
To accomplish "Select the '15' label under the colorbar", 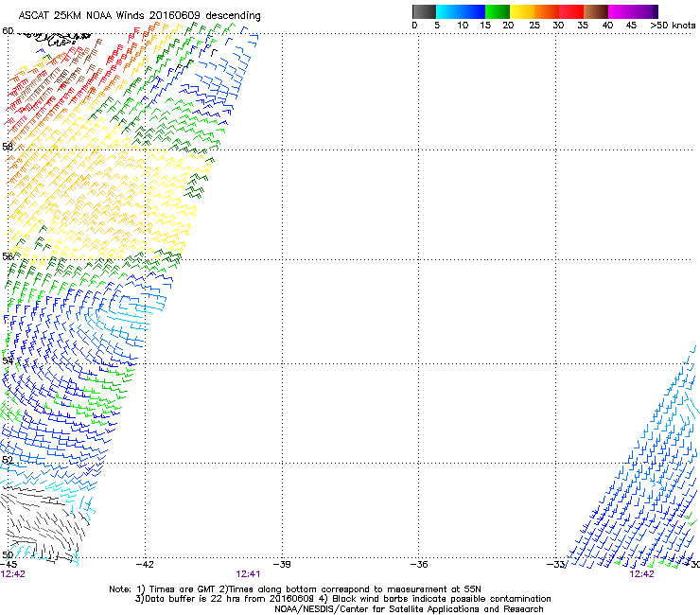I will coord(485,26).
